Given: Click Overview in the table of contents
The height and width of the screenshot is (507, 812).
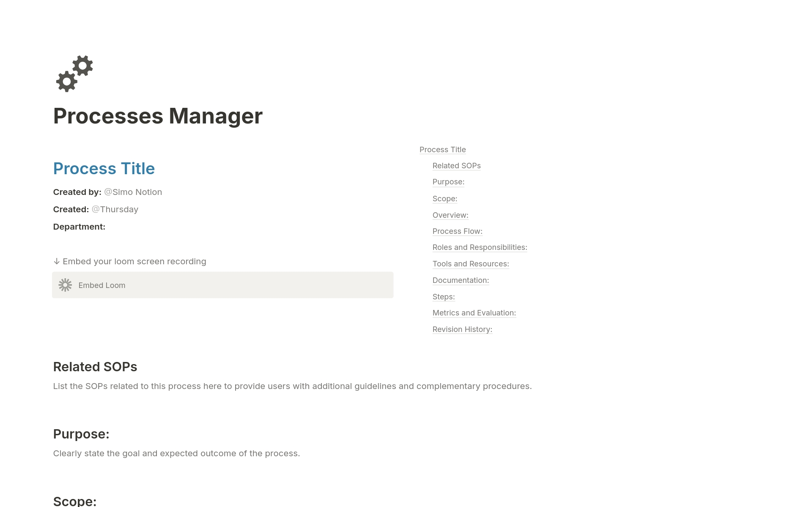Looking at the screenshot, I should click(x=450, y=215).
